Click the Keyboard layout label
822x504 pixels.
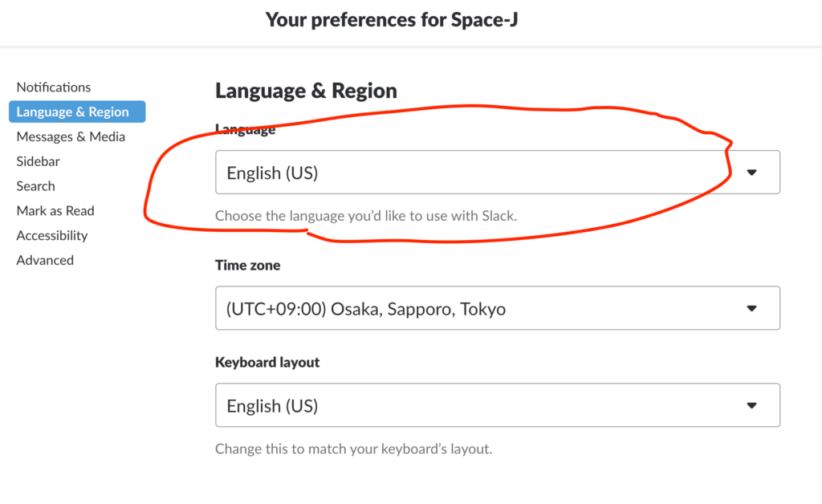(x=267, y=363)
